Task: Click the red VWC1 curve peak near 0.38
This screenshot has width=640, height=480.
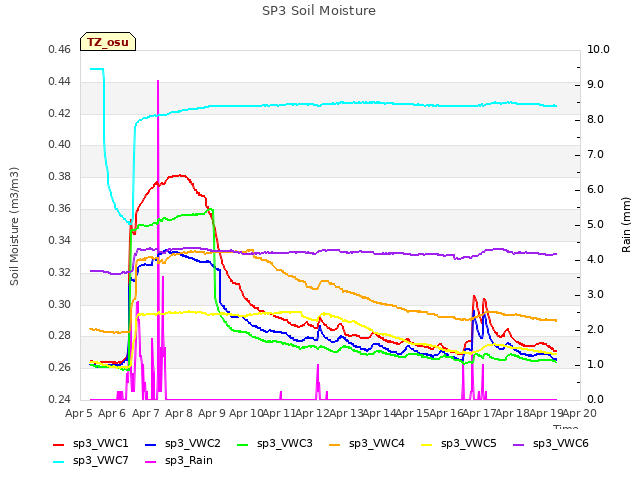Action: (180, 176)
